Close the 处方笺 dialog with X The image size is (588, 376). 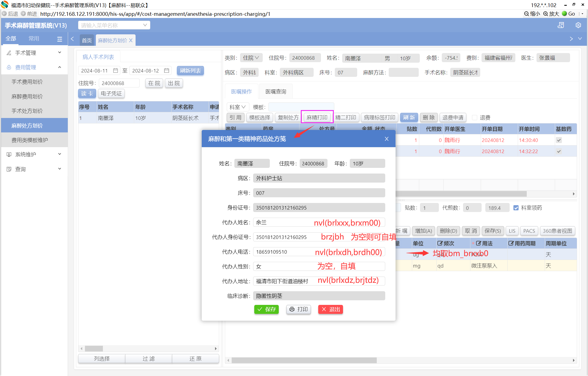387,139
